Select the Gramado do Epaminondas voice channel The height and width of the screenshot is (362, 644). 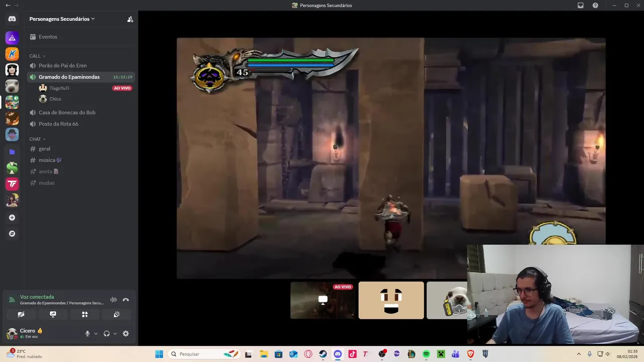pos(81,77)
